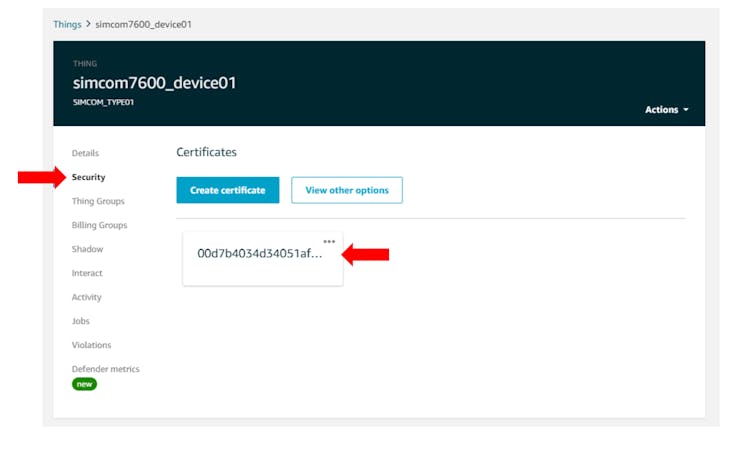The height and width of the screenshot is (468, 740).
Task: Click the SIMCOM_TYPE01 type label
Action: point(103,102)
